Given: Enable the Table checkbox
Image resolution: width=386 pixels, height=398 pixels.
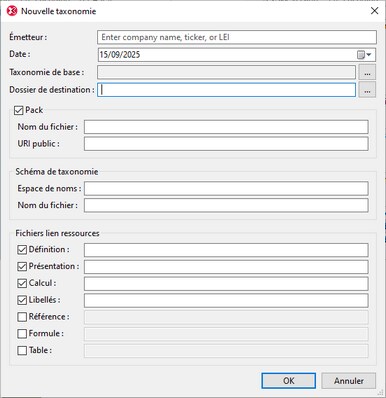Looking at the screenshot, I should (22, 350).
